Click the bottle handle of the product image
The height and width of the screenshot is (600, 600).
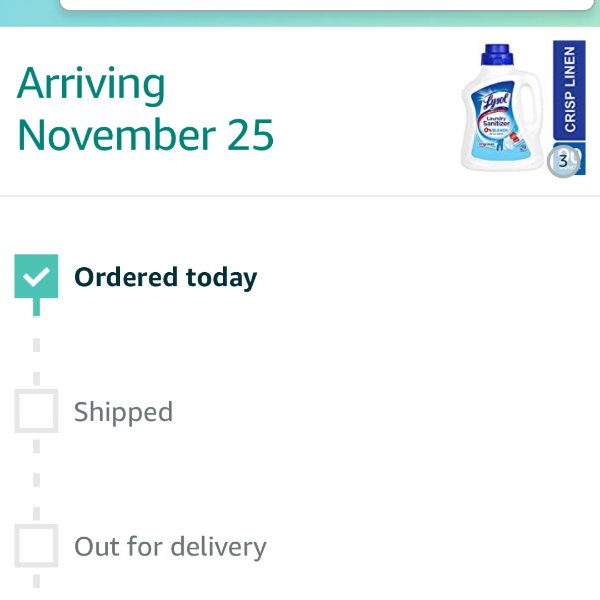(531, 103)
